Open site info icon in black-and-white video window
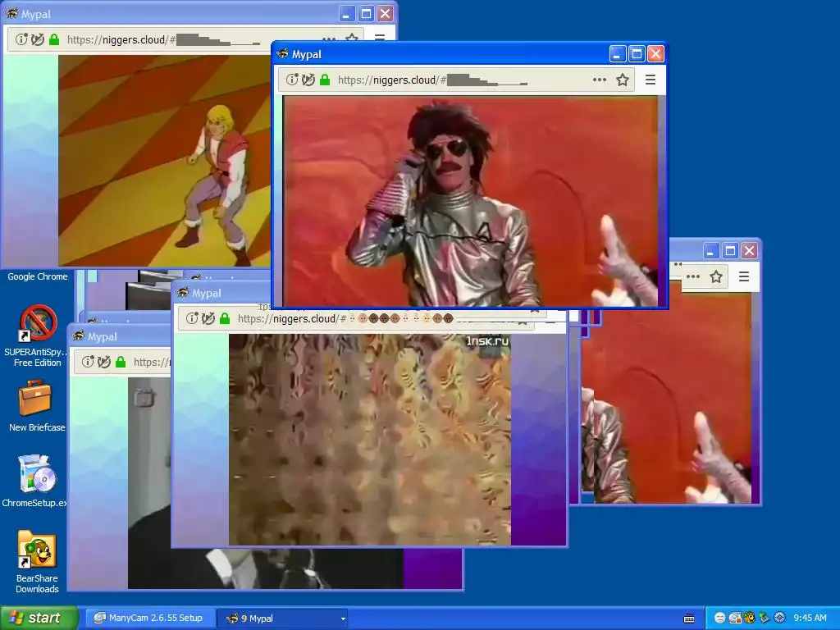 point(88,362)
